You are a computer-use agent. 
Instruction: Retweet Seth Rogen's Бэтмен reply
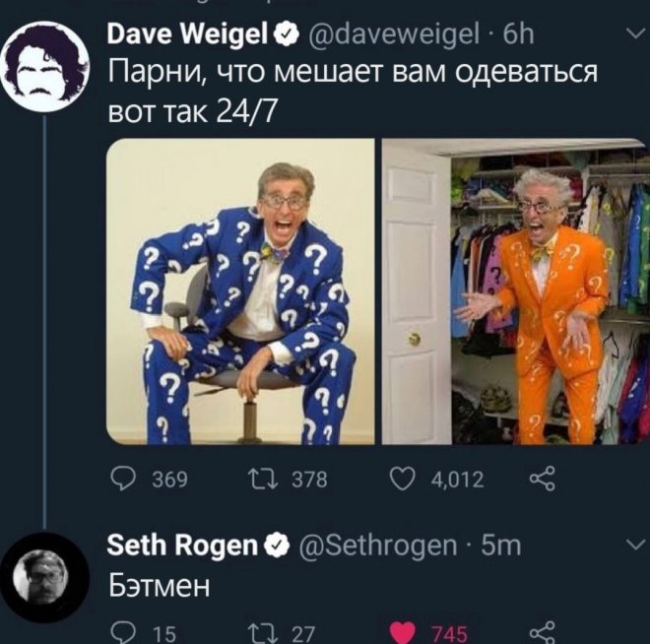pyautogui.click(x=262, y=633)
